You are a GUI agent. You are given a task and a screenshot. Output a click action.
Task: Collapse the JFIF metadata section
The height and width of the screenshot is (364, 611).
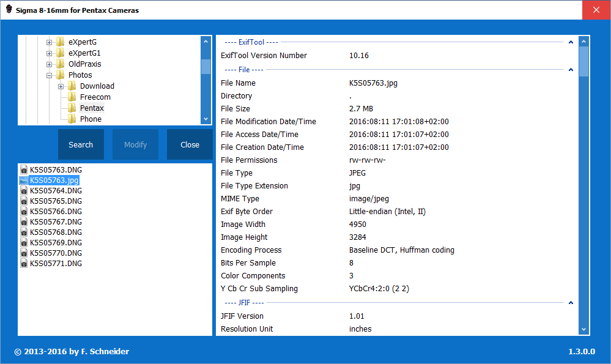(571, 303)
